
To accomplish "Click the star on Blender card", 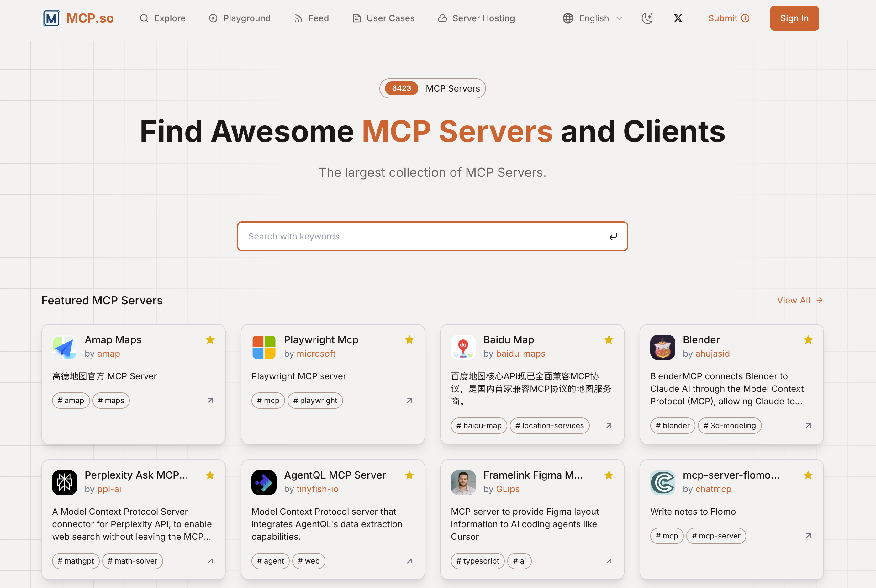I will click(x=808, y=340).
